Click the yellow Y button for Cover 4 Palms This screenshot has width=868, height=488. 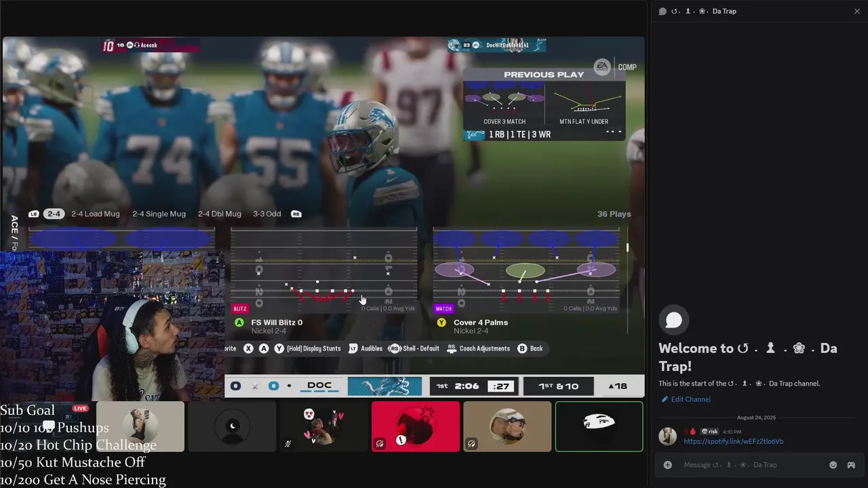tap(441, 323)
